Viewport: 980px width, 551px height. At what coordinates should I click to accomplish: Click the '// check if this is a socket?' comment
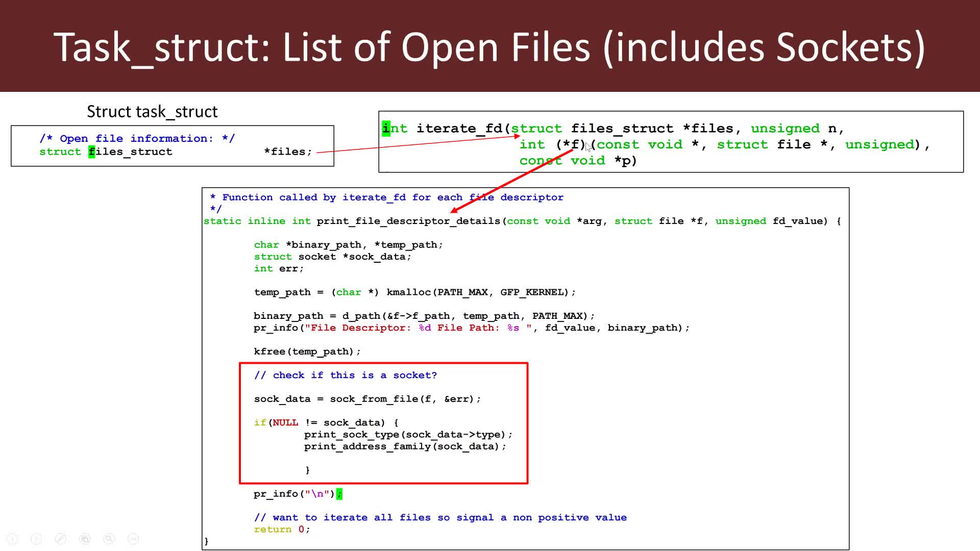click(345, 375)
